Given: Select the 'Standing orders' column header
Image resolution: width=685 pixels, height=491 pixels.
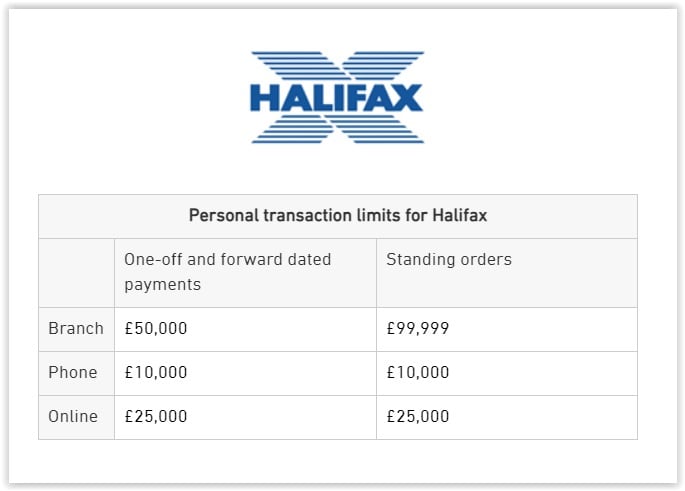Looking at the screenshot, I should coord(507,273).
